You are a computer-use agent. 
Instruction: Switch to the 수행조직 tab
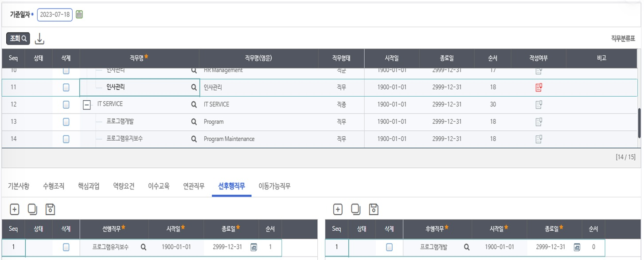[54, 186]
